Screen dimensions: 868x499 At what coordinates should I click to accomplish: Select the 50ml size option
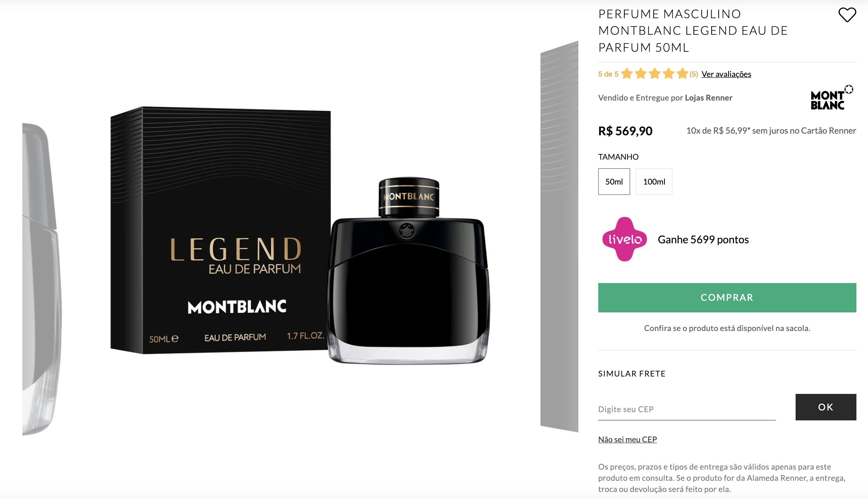(x=614, y=182)
